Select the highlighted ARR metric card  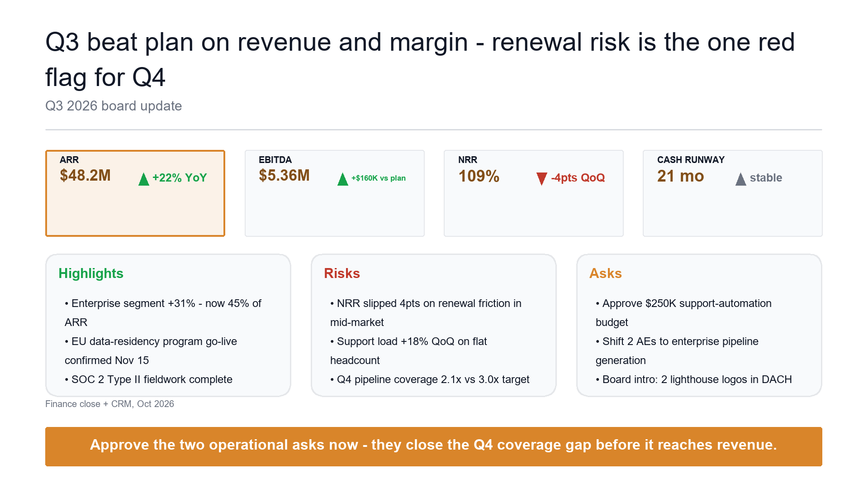click(135, 193)
